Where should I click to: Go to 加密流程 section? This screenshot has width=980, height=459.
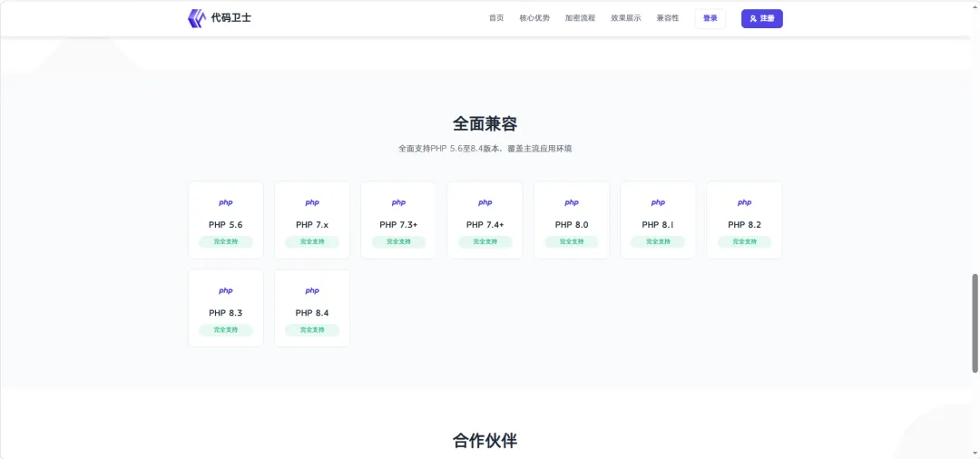(580, 18)
